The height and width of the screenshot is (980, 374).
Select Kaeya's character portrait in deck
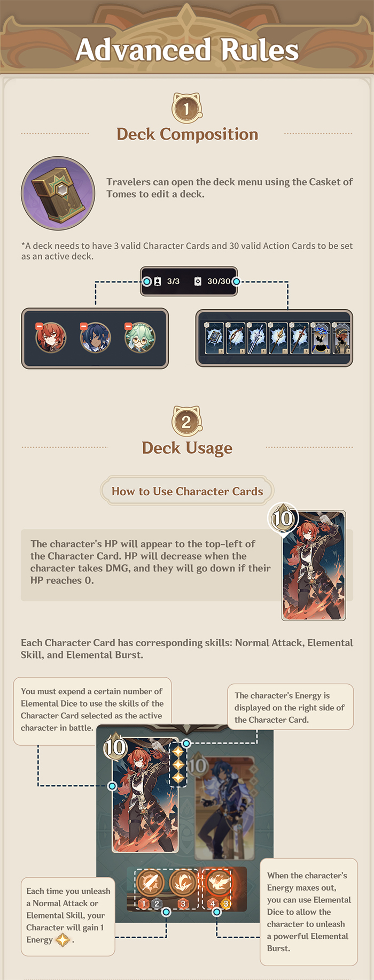coord(96,338)
